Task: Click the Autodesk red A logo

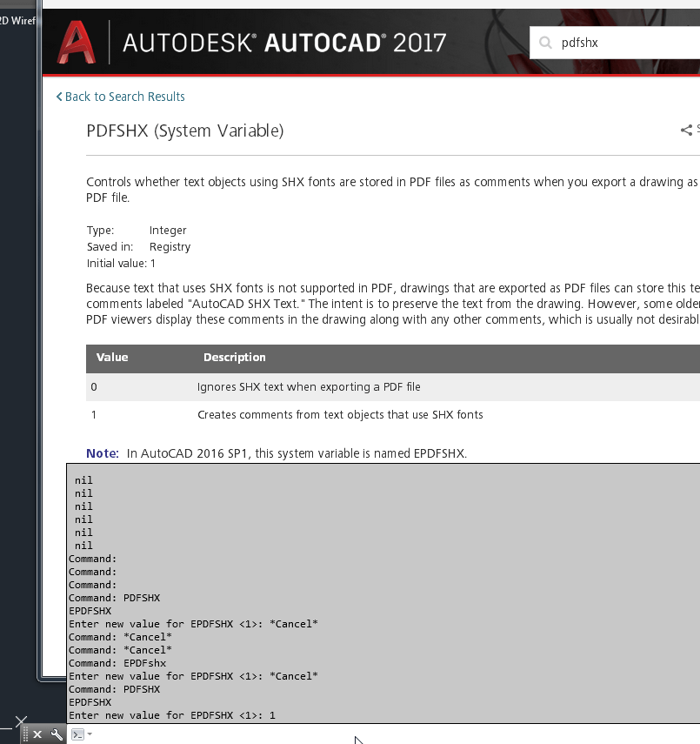Action: coord(77,43)
